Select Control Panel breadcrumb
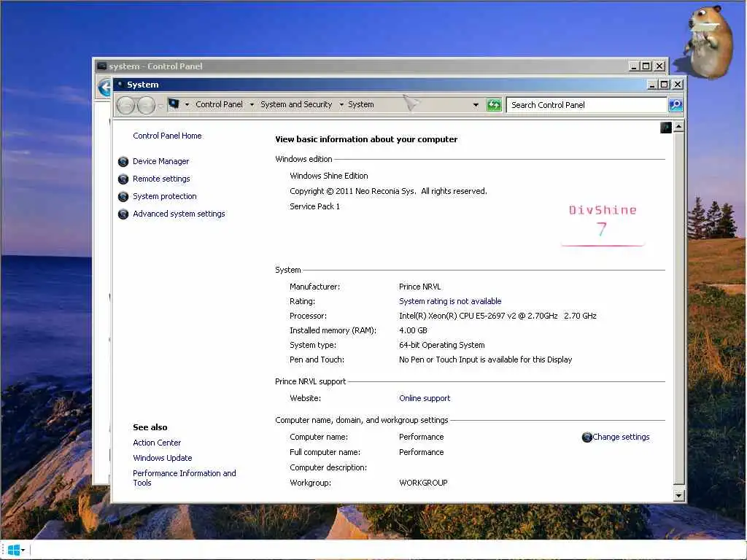The height and width of the screenshot is (560, 747). click(x=219, y=104)
